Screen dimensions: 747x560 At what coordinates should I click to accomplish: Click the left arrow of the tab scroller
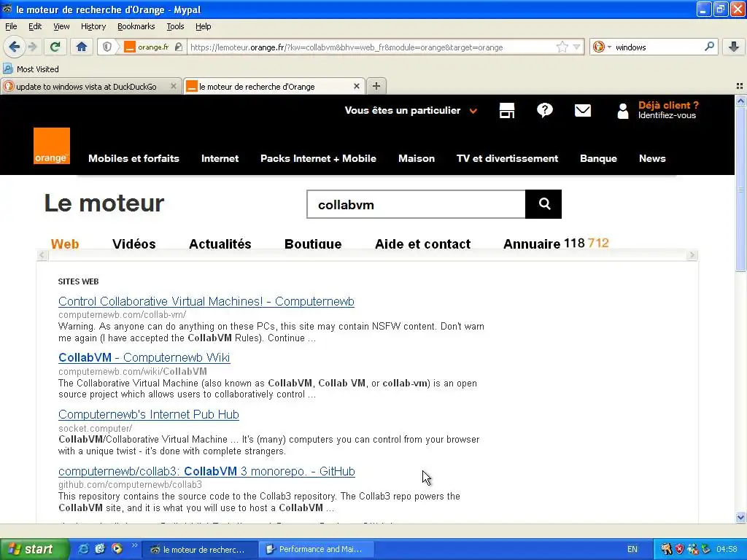42,255
